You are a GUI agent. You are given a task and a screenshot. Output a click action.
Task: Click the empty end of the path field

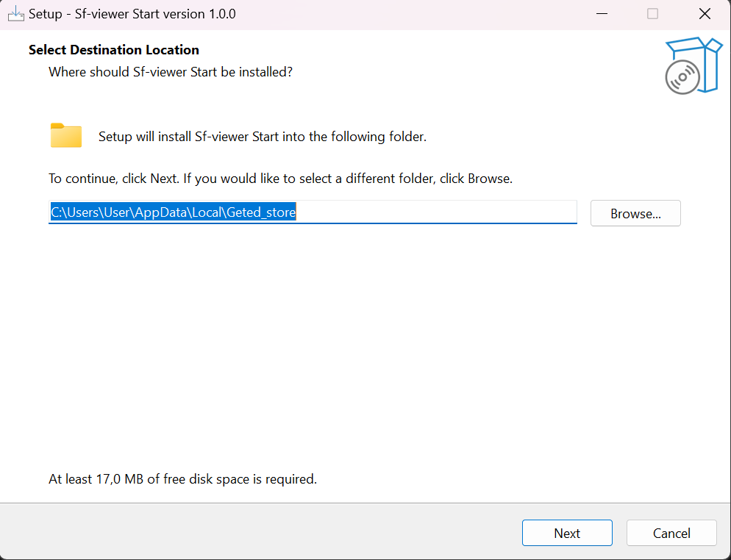tap(441, 212)
